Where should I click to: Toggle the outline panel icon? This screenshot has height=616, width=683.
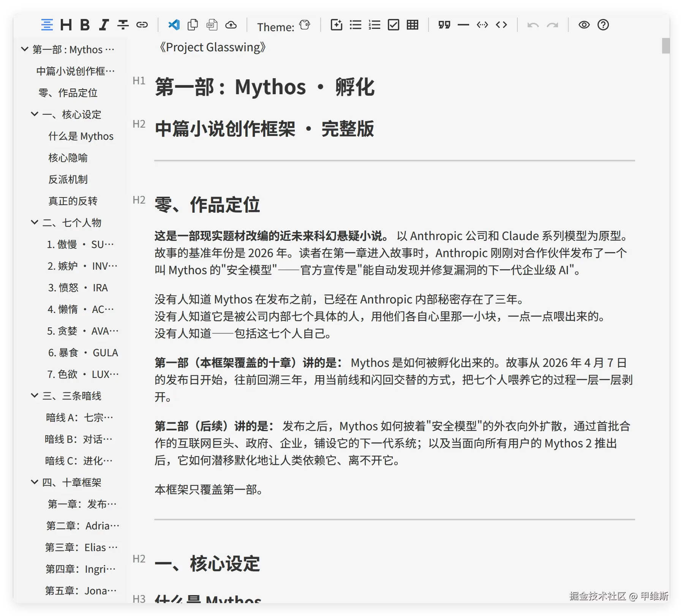(47, 25)
